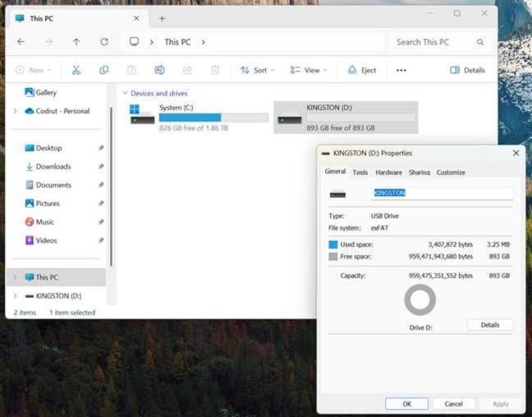Click the monitor icon in address bar
Screen dimensions: 532x417
(134, 42)
